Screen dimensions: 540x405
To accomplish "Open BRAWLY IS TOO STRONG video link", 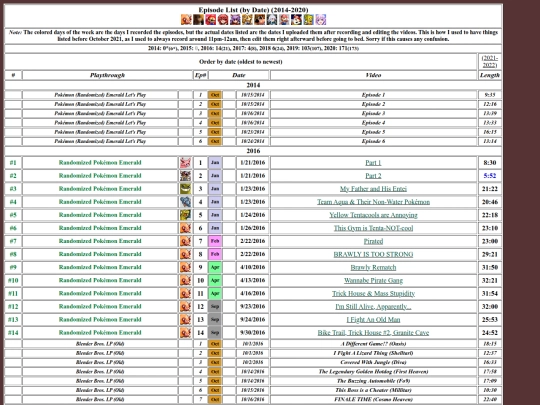I will coord(373,254).
